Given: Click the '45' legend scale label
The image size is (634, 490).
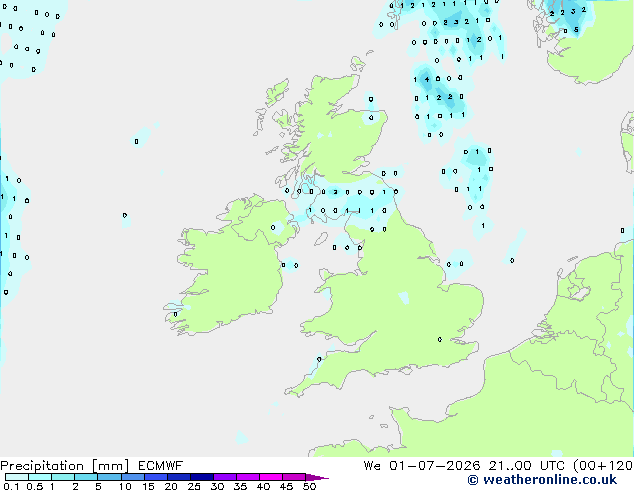Looking at the screenshot, I should [286, 486].
